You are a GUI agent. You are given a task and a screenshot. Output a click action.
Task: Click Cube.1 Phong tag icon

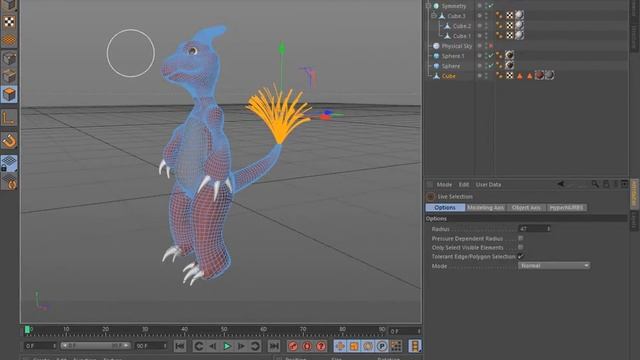tap(499, 36)
